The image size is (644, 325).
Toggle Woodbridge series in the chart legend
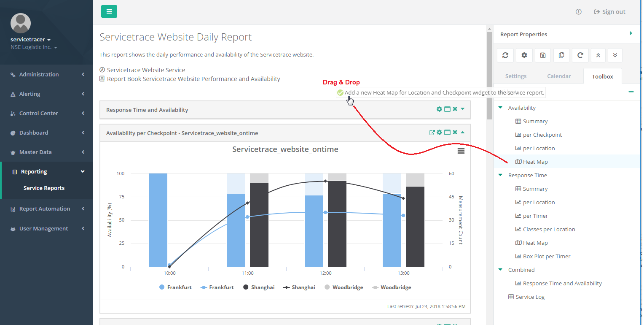[x=344, y=287]
